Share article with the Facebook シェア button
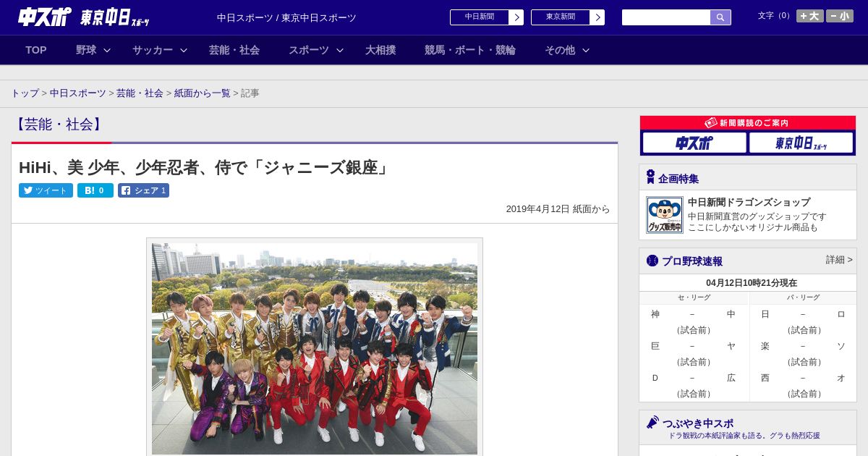 click(x=143, y=190)
